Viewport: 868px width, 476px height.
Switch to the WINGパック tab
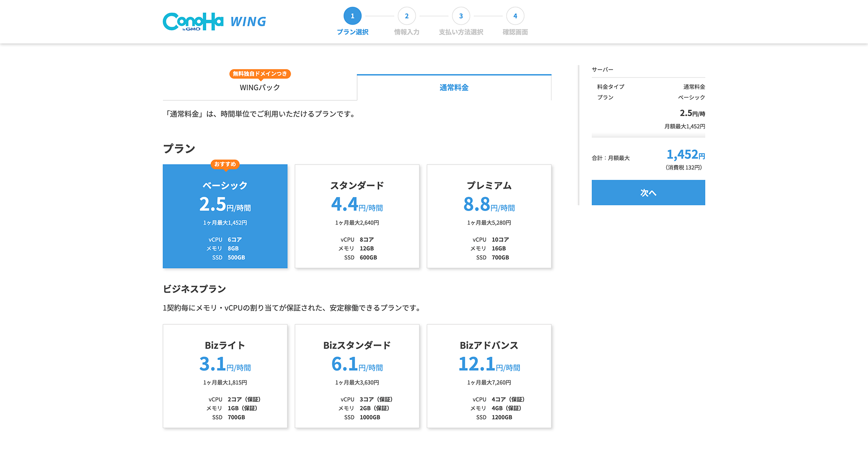tap(260, 87)
